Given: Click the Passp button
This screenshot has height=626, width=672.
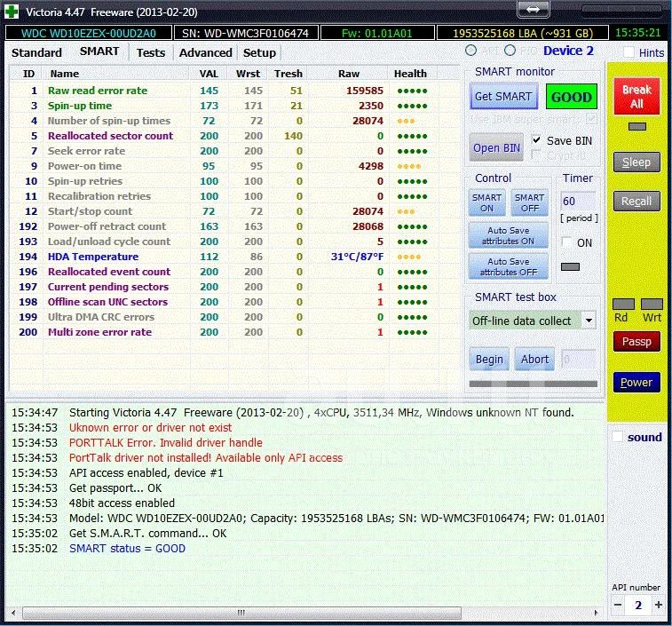Looking at the screenshot, I should (x=636, y=341).
